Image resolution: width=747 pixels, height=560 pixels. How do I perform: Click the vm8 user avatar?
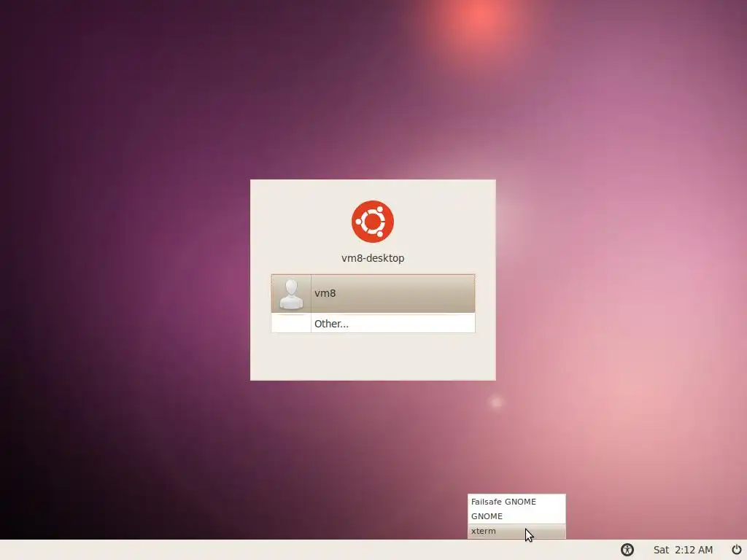(291, 294)
